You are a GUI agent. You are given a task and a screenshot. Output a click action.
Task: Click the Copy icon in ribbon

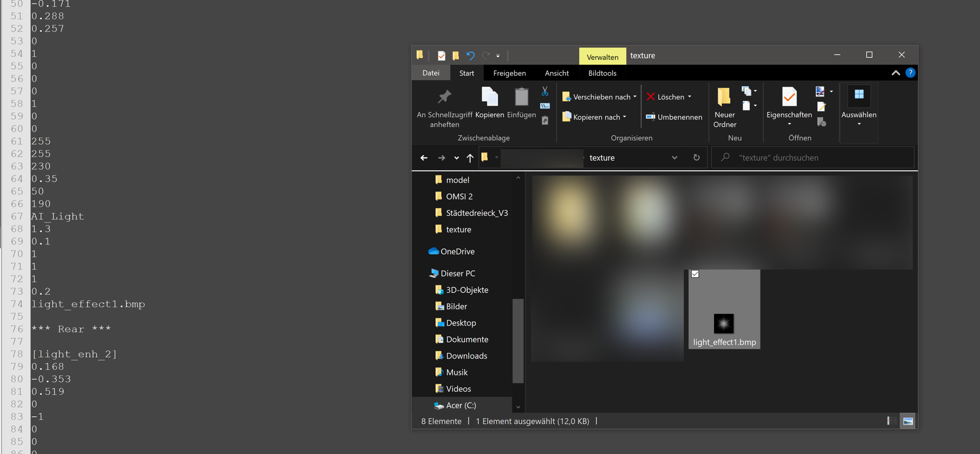coord(489,97)
